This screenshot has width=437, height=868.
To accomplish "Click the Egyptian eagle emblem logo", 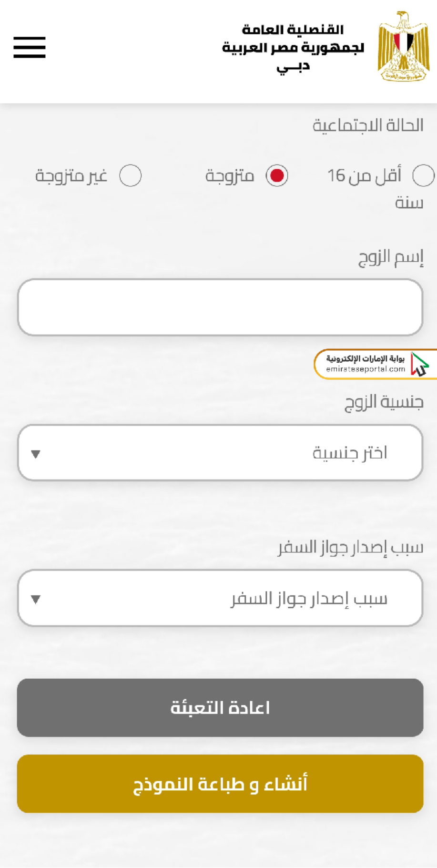I will tap(404, 46).
